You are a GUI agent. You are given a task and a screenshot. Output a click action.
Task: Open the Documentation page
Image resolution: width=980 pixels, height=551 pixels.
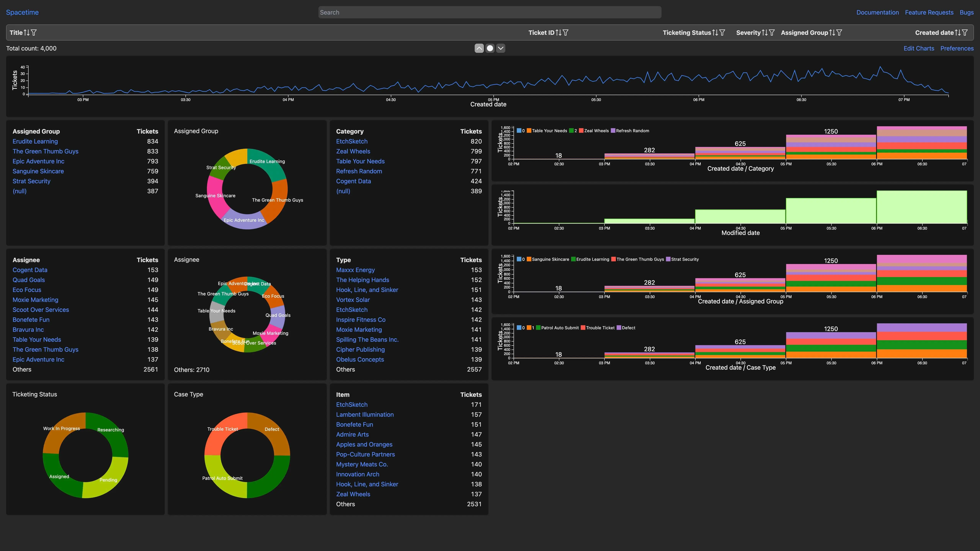pos(877,13)
